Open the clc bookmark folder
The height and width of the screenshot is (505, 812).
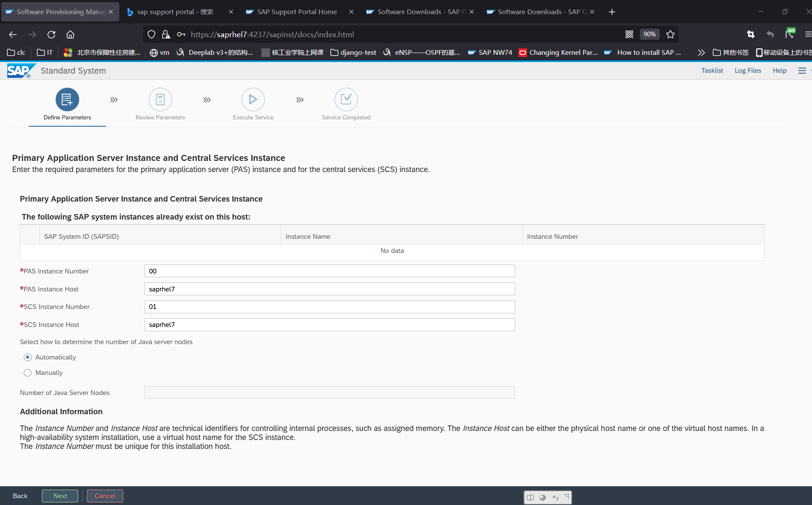16,52
